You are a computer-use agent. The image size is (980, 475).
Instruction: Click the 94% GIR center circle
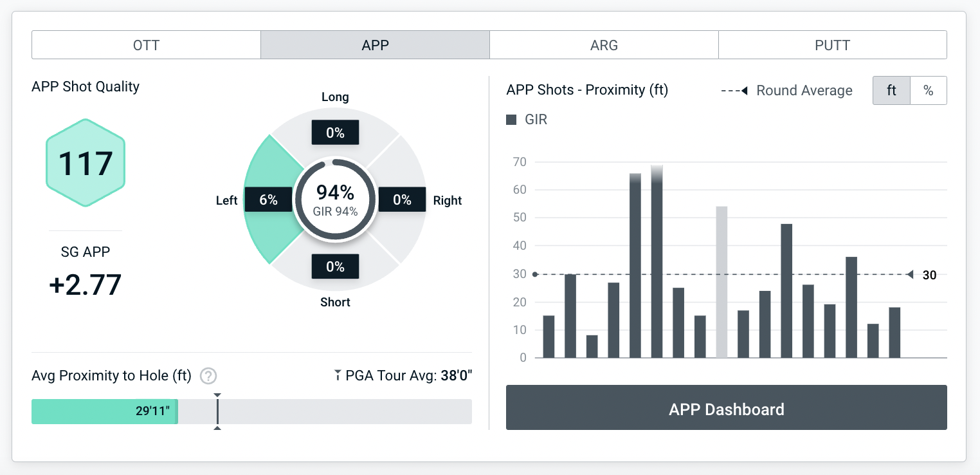(x=335, y=200)
